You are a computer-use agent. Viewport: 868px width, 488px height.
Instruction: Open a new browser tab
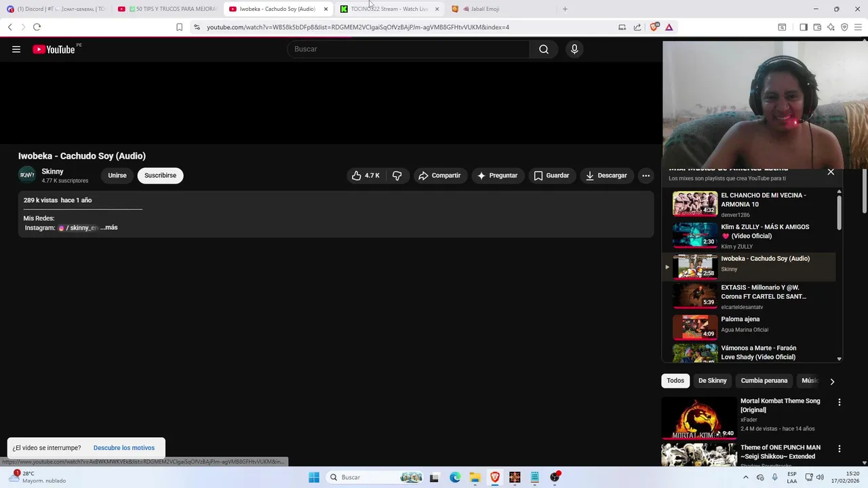pyautogui.click(x=565, y=9)
